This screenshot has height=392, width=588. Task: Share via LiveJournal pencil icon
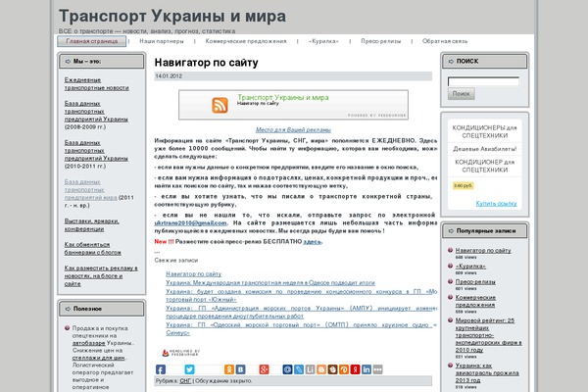coord(299,369)
